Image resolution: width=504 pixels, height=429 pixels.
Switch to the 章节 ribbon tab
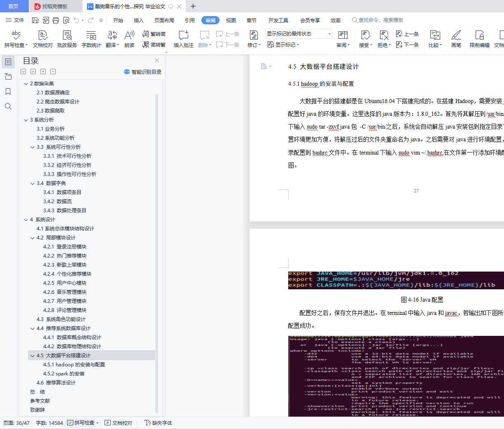pos(252,20)
